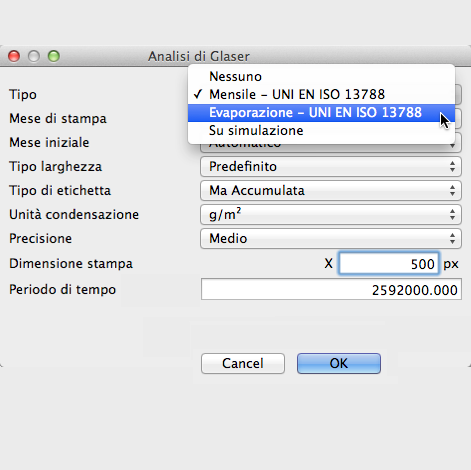
Task: Choose Mensile – UNI EN ISO 13788
Action: tap(321, 95)
